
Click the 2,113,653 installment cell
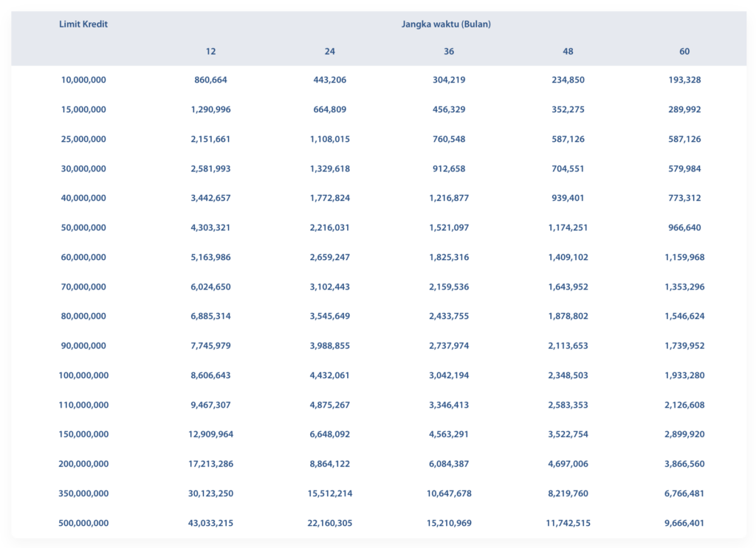(568, 346)
